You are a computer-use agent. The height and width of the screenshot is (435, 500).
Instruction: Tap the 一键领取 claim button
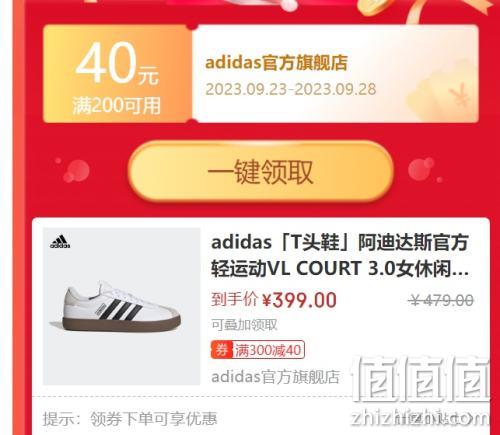point(261,171)
